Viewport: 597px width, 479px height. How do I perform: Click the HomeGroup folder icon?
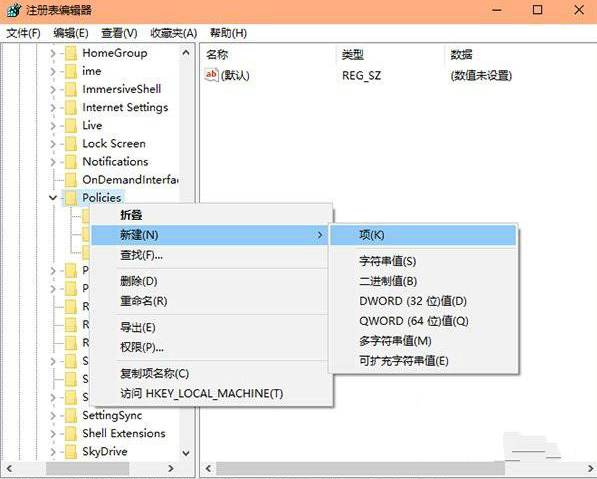tap(71, 53)
